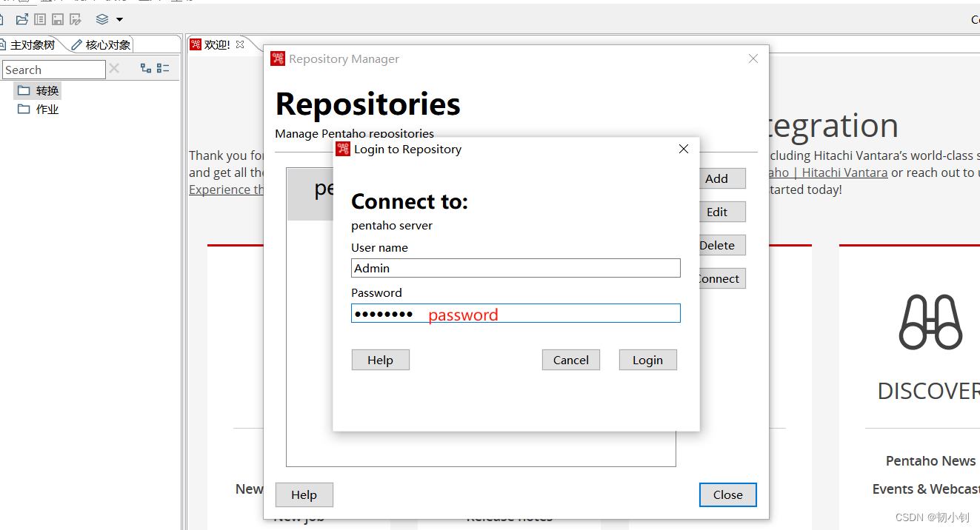The height and width of the screenshot is (530, 980).
Task: Close Repository Manager with the title X
Action: point(753,58)
